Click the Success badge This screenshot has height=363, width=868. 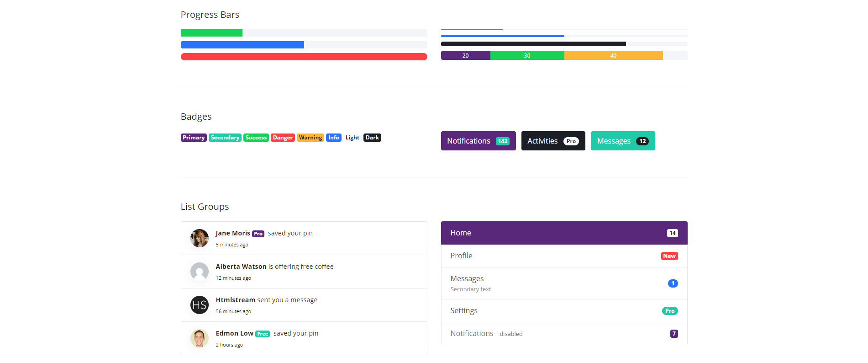256,138
